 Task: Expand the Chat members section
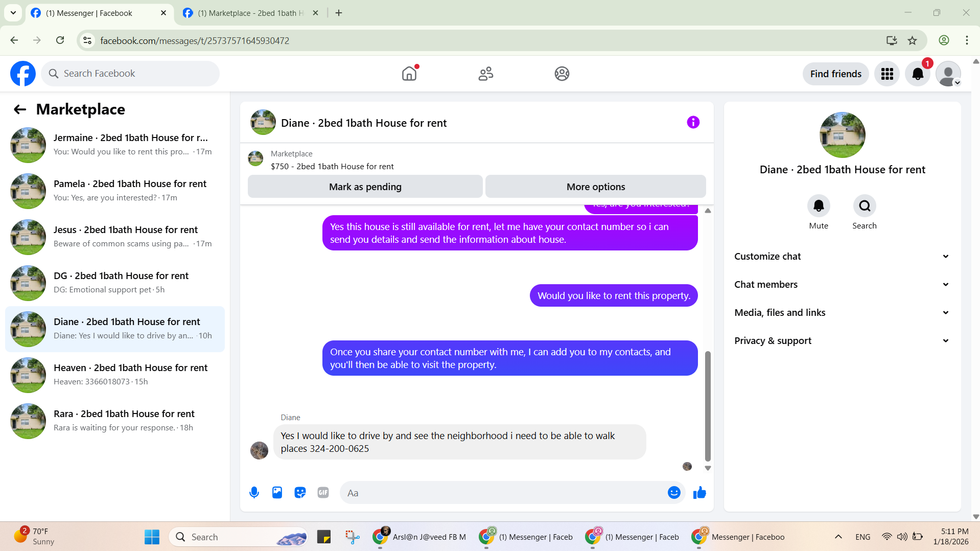click(x=842, y=285)
